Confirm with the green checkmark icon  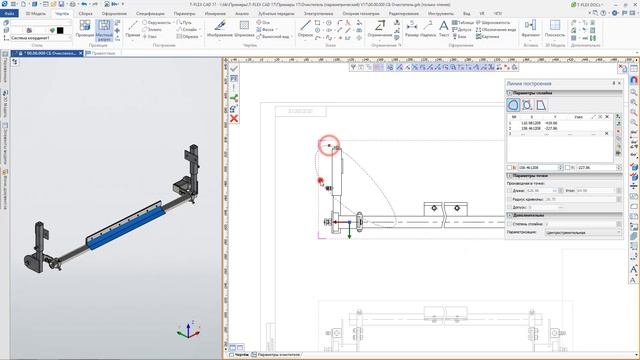click(x=234, y=68)
